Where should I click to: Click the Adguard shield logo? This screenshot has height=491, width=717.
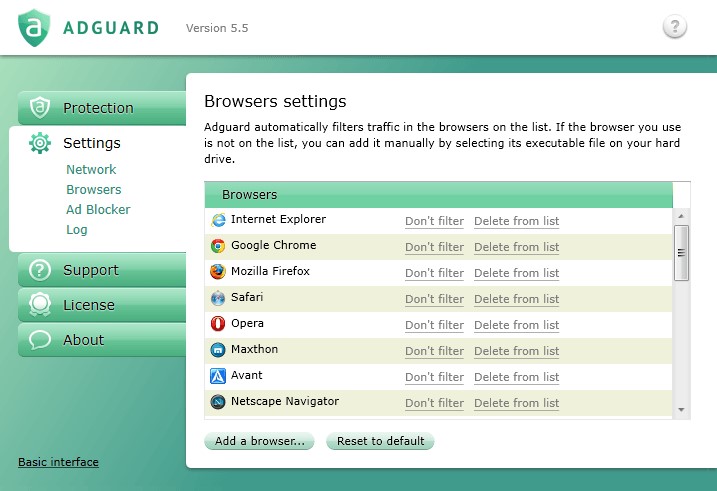[x=35, y=28]
